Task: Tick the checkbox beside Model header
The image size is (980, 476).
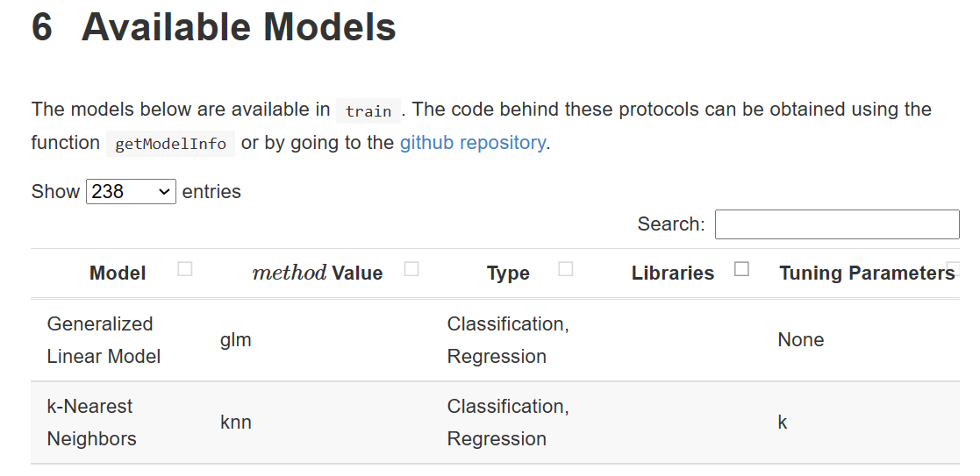Action: click(184, 268)
